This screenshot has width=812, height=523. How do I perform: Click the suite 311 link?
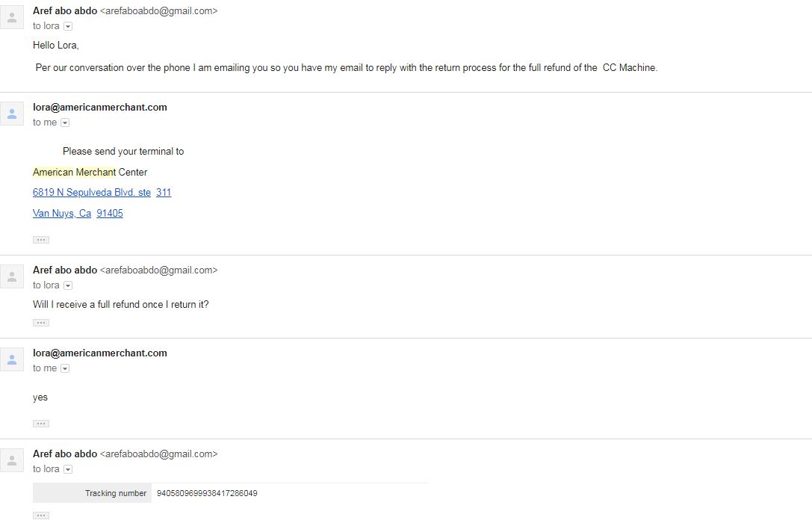click(x=164, y=193)
